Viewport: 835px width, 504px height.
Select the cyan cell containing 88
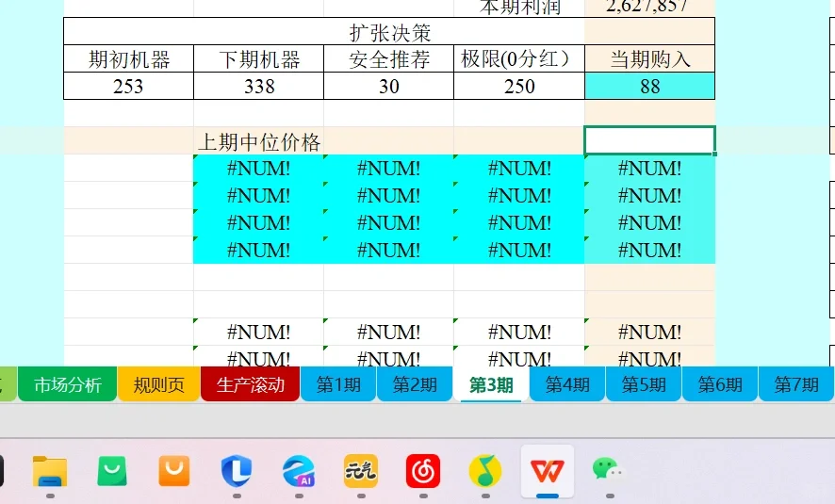coord(649,86)
